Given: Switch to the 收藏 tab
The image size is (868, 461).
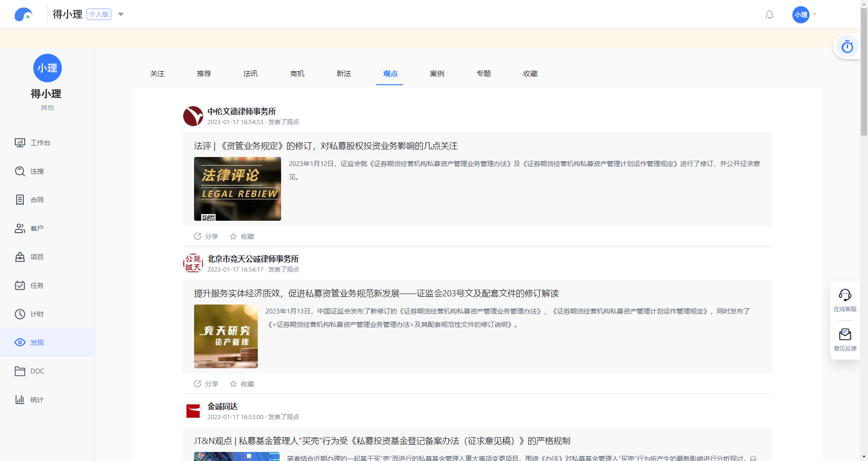Looking at the screenshot, I should click(530, 74).
